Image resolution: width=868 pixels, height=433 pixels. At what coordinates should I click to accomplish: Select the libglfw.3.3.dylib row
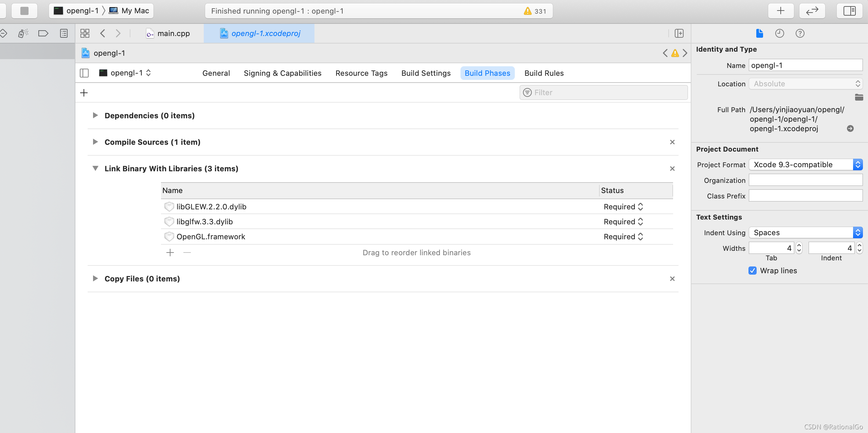pos(417,222)
